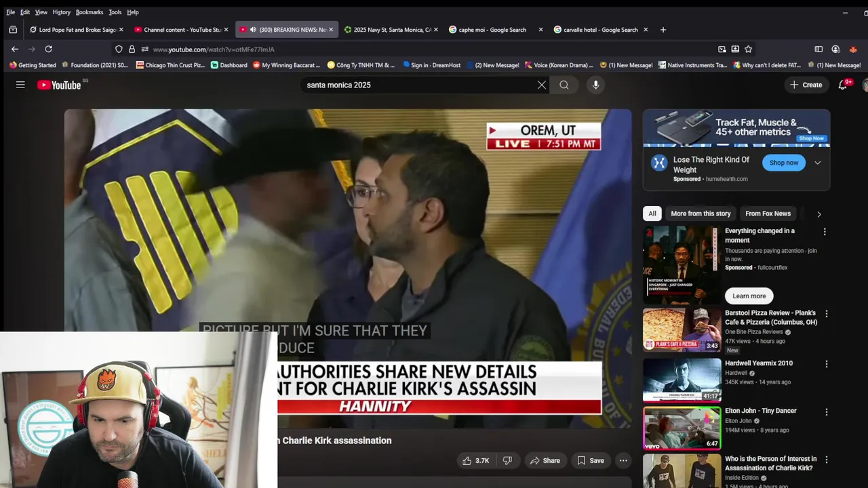This screenshot has height=488, width=868.
Task: Select From Fox News chip
Action: click(768, 213)
